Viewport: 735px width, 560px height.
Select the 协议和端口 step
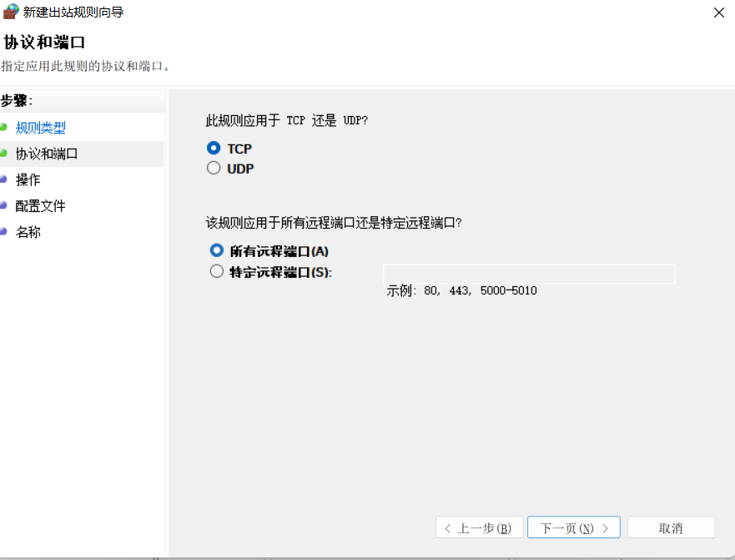tap(47, 154)
